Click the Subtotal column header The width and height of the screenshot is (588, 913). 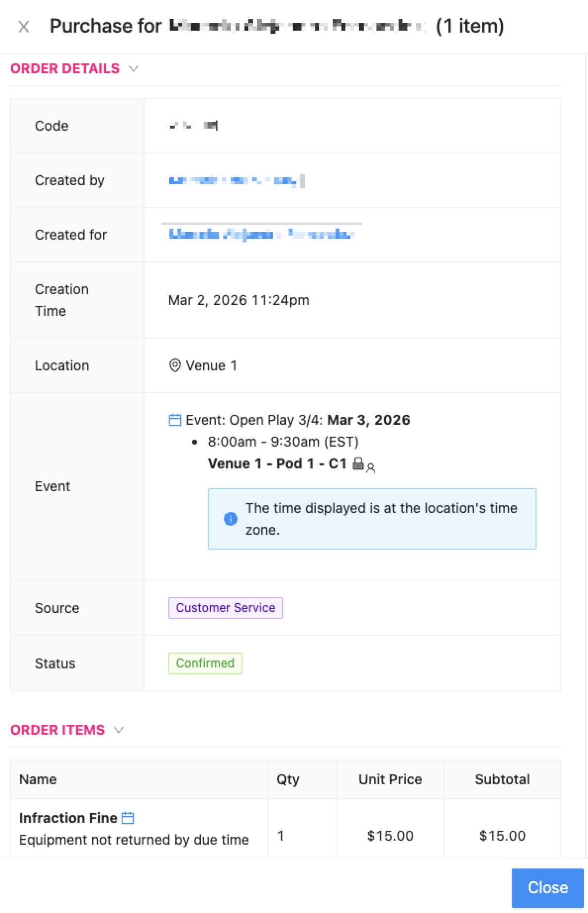coord(502,779)
